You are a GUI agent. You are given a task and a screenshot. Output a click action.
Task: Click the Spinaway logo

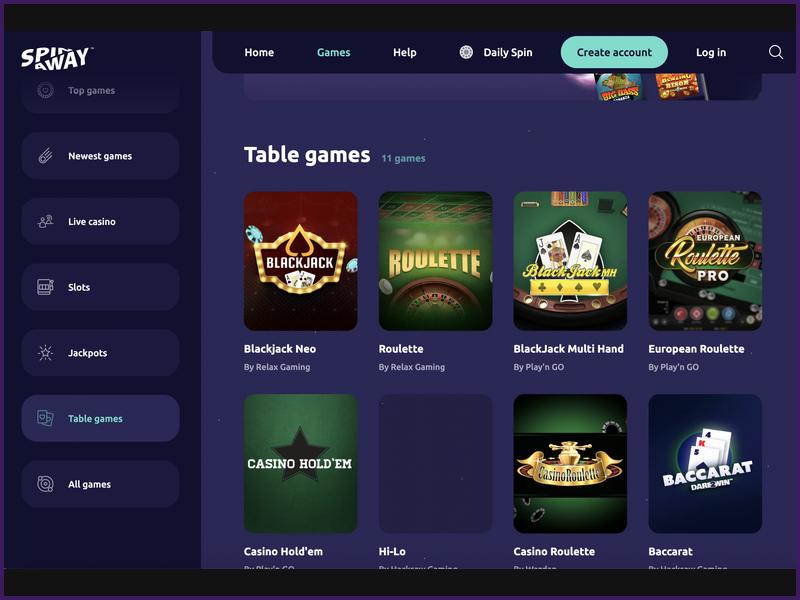(x=56, y=58)
